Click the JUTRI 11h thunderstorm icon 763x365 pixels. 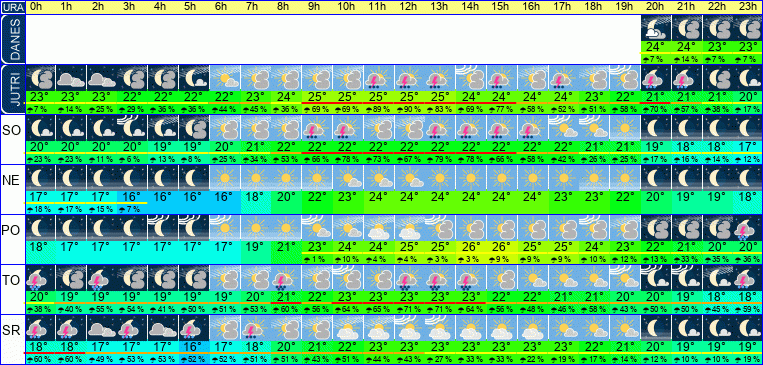click(x=378, y=78)
